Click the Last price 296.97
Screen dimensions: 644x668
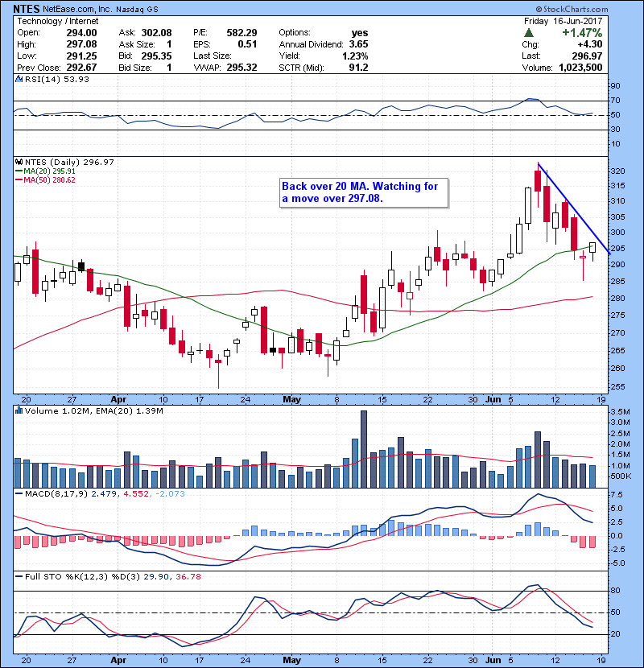[x=587, y=56]
